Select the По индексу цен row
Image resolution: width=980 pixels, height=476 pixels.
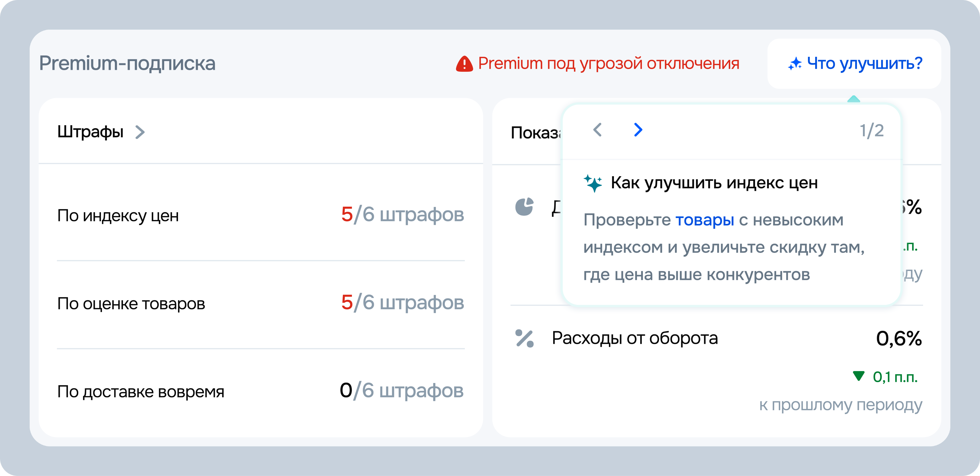pos(118,216)
